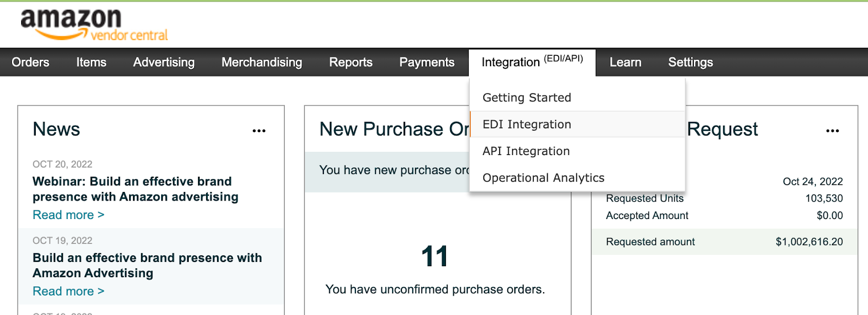Click the 103,530 requested units value
The height and width of the screenshot is (315, 868).
824,198
